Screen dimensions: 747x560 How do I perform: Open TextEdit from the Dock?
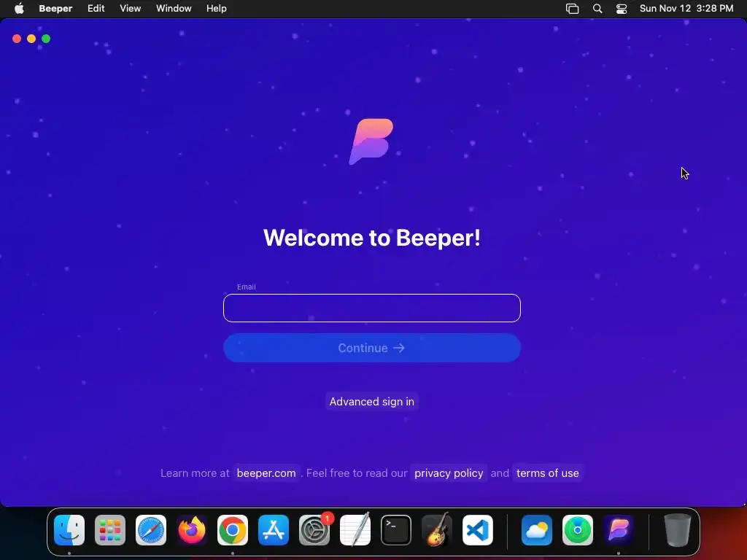355,530
